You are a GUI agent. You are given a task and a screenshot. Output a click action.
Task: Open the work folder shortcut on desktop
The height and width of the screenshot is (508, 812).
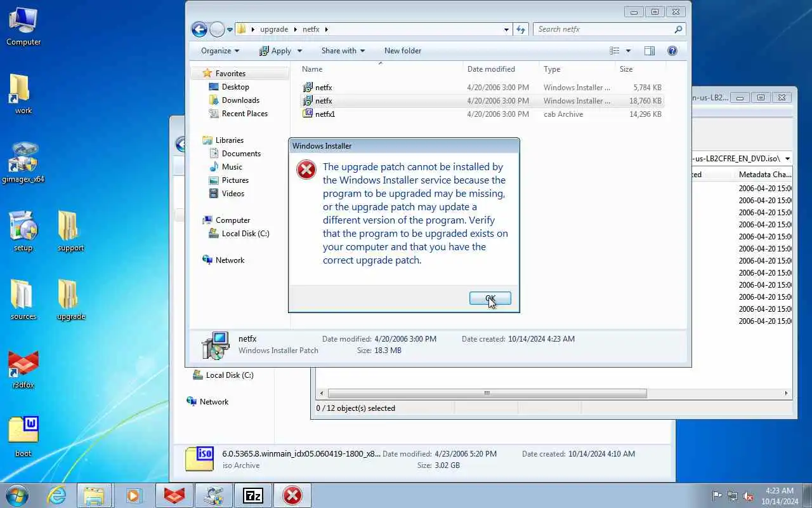pyautogui.click(x=23, y=95)
